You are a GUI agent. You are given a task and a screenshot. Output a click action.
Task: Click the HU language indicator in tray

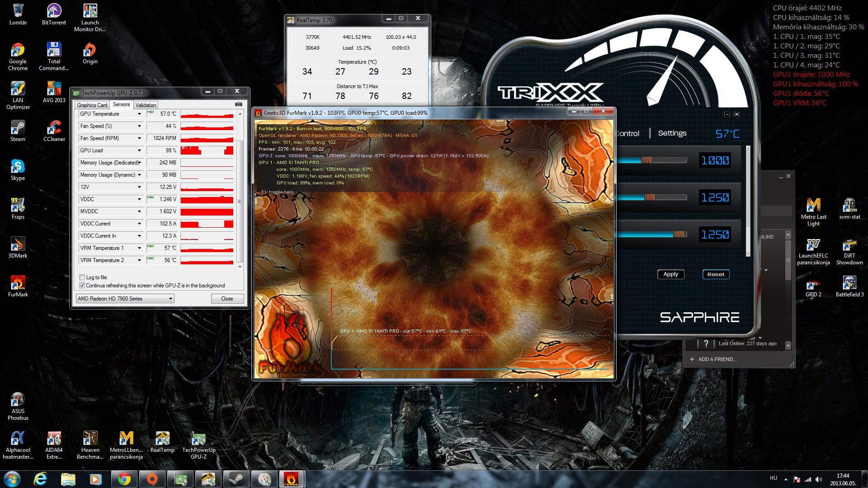774,478
